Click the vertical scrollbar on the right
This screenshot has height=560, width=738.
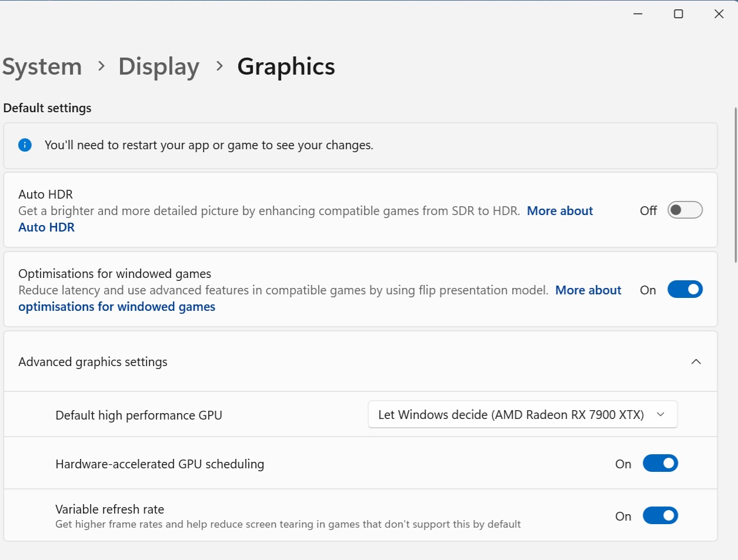pyautogui.click(x=735, y=185)
